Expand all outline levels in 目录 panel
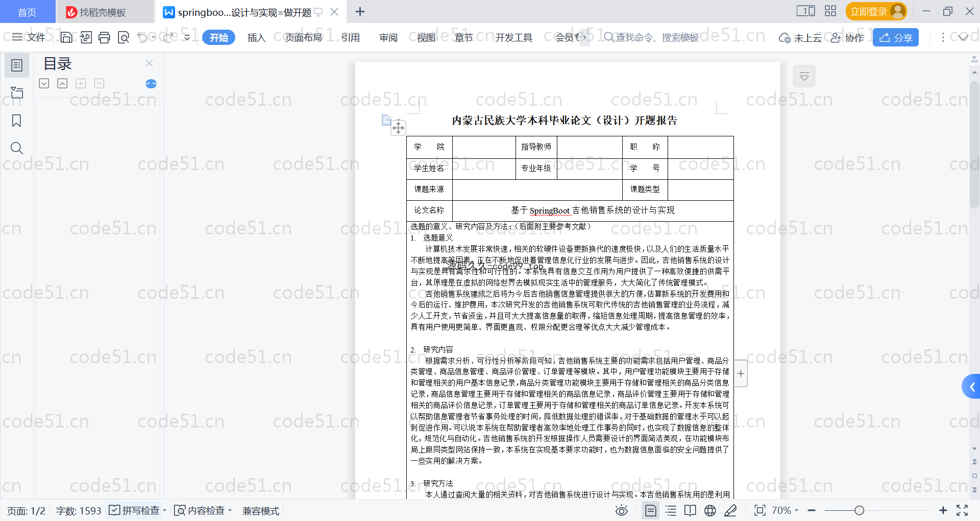980x521 pixels. coord(44,83)
